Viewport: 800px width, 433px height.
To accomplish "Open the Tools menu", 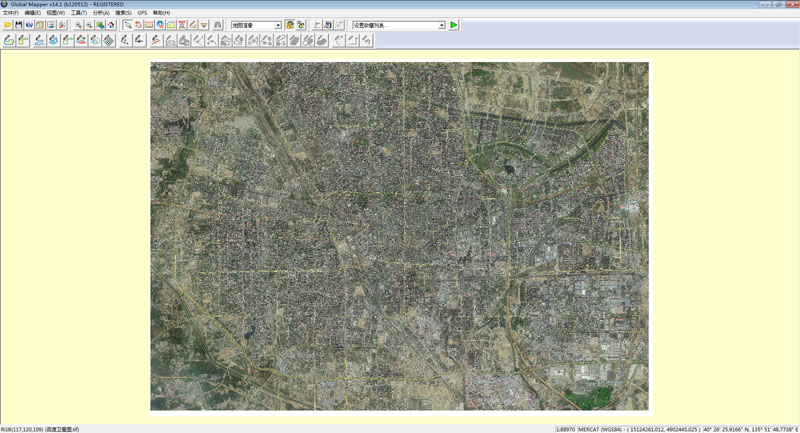I will point(79,13).
